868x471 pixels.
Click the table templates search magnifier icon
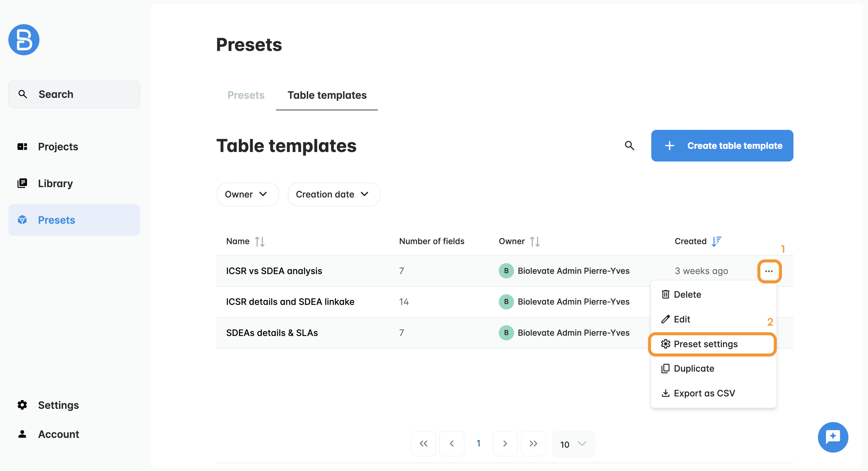629,146
